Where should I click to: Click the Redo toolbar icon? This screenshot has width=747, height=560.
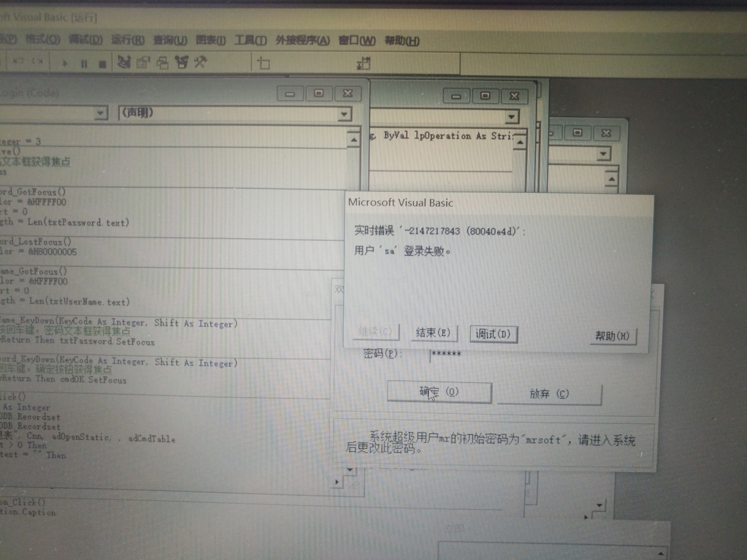38,61
